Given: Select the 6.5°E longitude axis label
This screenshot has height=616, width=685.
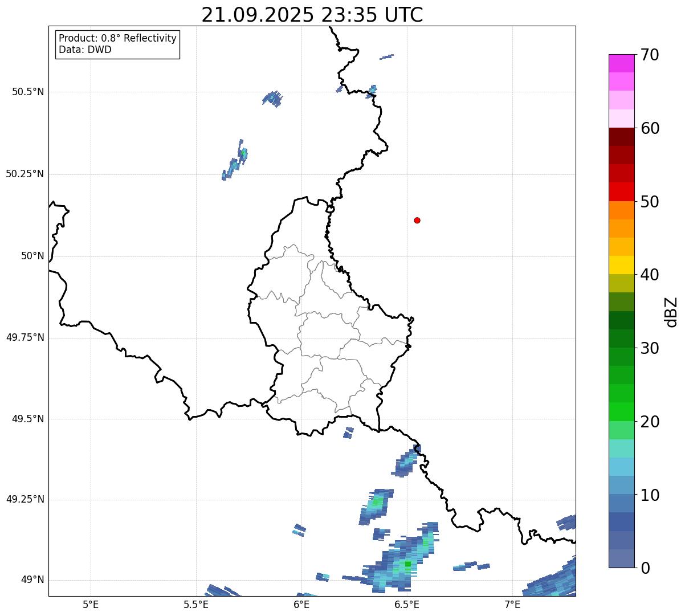Looking at the screenshot, I should 407,604.
